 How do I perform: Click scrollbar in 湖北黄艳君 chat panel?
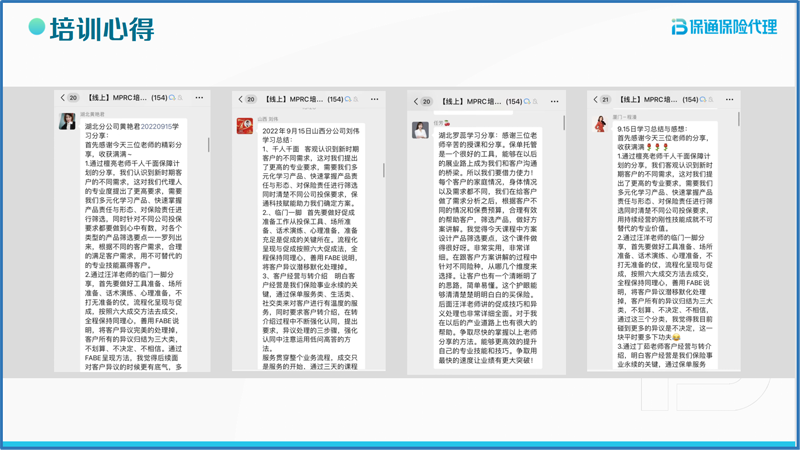(209, 145)
